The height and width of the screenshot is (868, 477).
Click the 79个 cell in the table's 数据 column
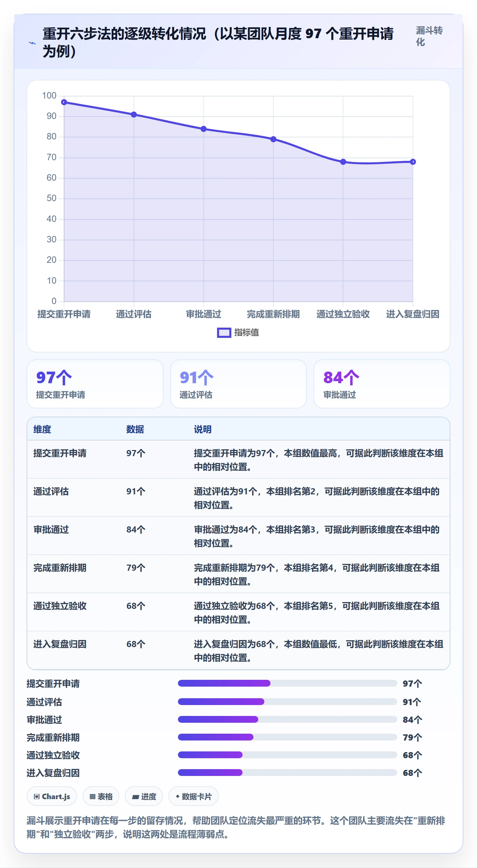(136, 568)
